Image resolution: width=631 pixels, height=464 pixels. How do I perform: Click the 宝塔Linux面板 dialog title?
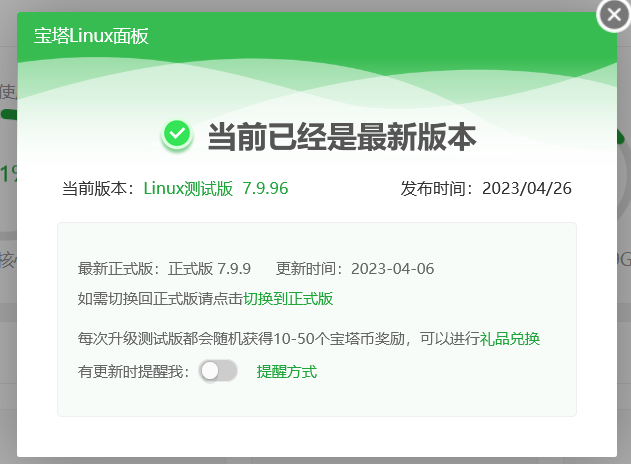[x=91, y=36]
